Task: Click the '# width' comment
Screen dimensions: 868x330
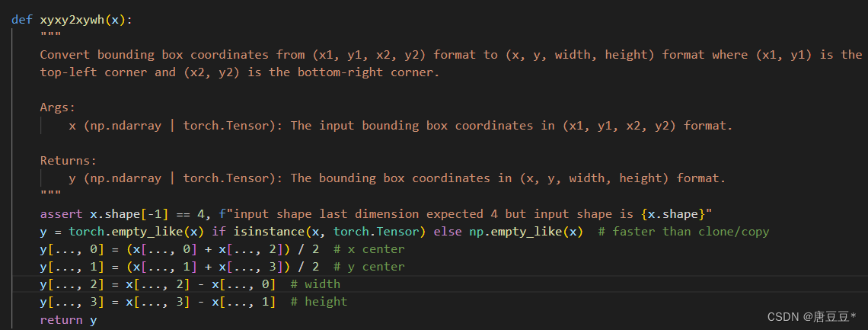Action: (315, 284)
